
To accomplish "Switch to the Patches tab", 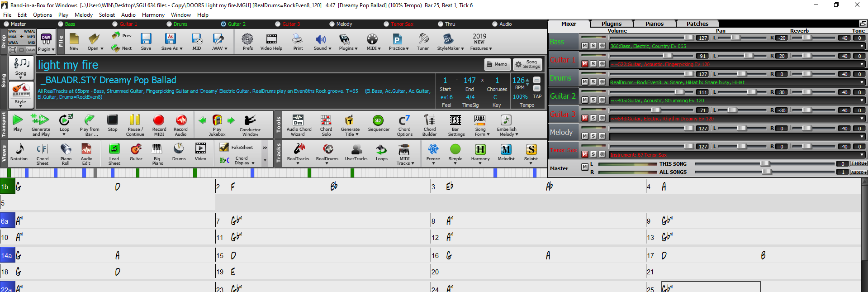I will pyautogui.click(x=697, y=24).
